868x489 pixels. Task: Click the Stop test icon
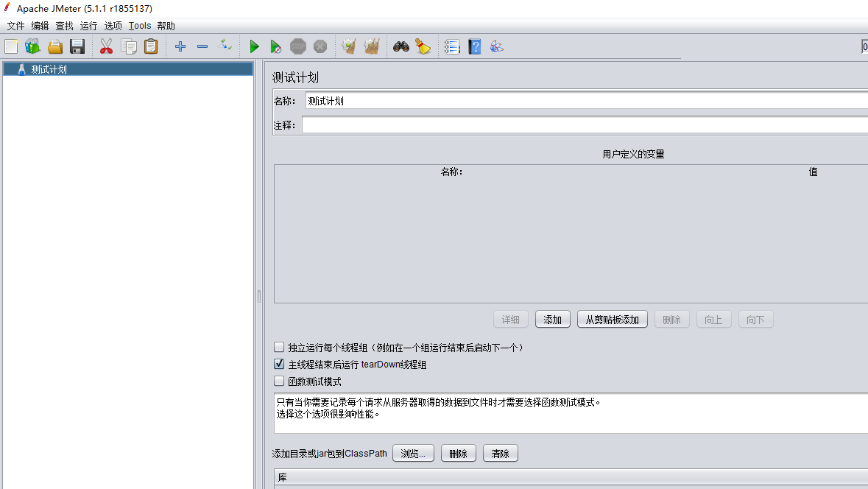point(298,46)
